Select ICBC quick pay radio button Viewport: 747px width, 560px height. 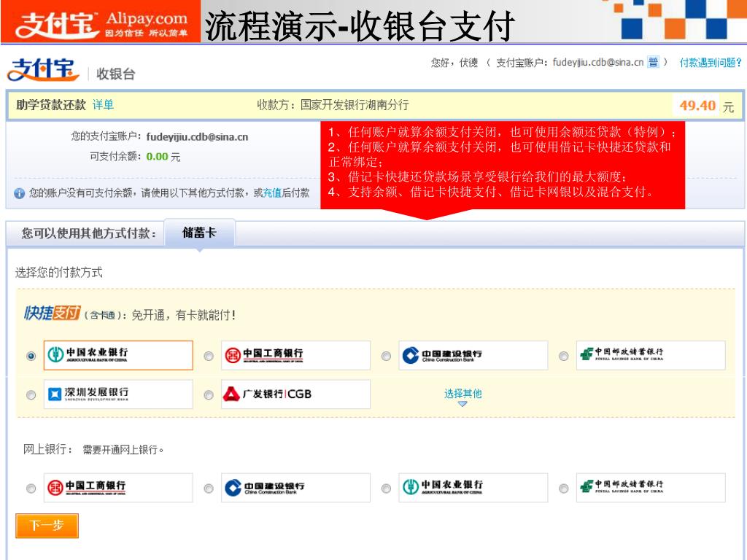[x=209, y=356]
